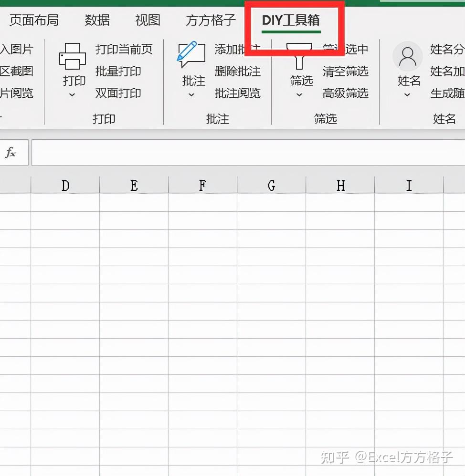Open the 打印 dropdown arrow
This screenshot has width=465, height=476.
(x=72, y=94)
